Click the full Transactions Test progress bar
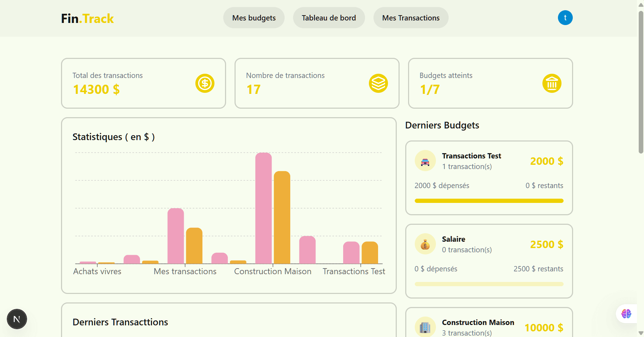The image size is (644, 337). [x=489, y=201]
